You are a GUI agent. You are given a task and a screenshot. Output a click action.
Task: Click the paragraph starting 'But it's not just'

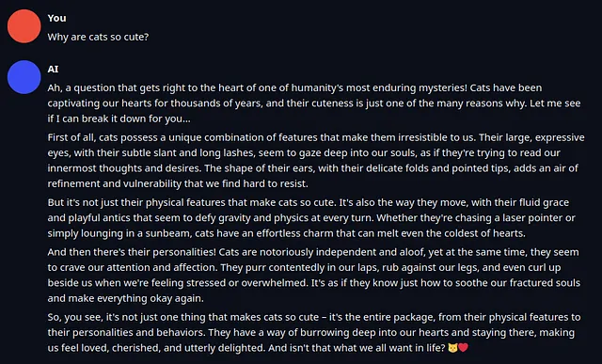coord(311,217)
